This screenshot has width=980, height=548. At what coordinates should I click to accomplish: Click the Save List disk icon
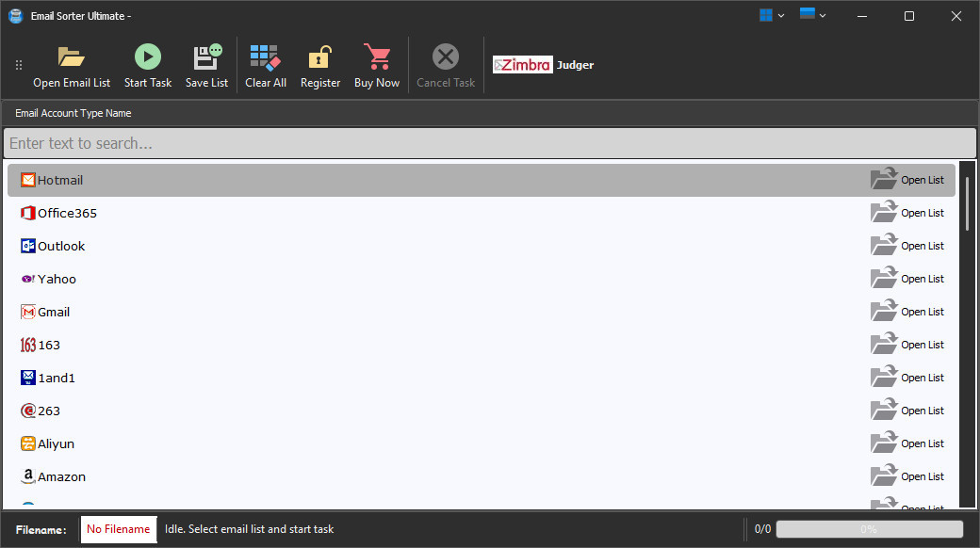207,56
